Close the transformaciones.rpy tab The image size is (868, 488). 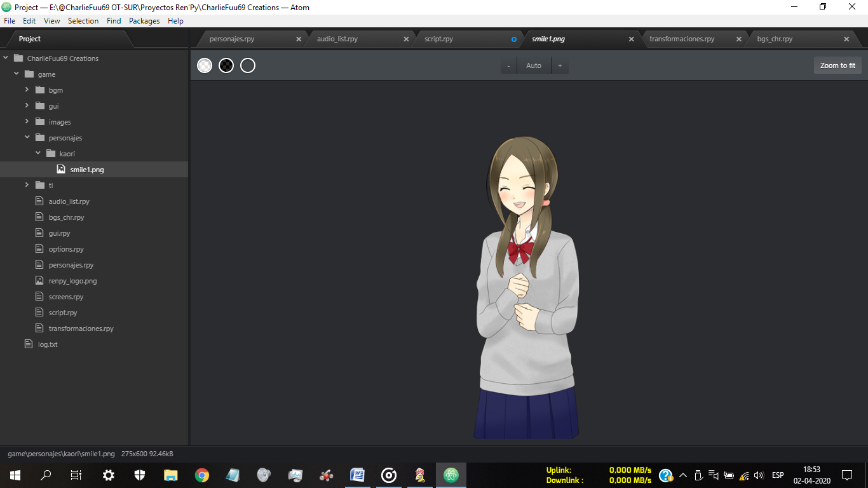tap(739, 39)
